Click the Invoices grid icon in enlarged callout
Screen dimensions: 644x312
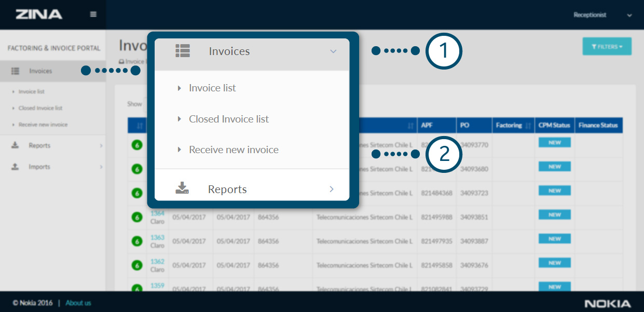coord(183,51)
